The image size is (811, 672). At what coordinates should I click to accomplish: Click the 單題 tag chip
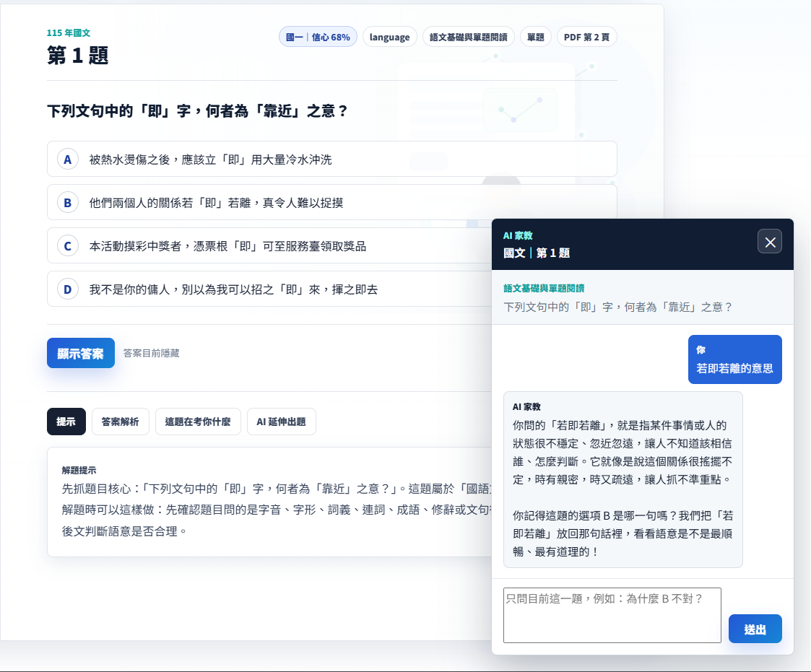(536, 38)
